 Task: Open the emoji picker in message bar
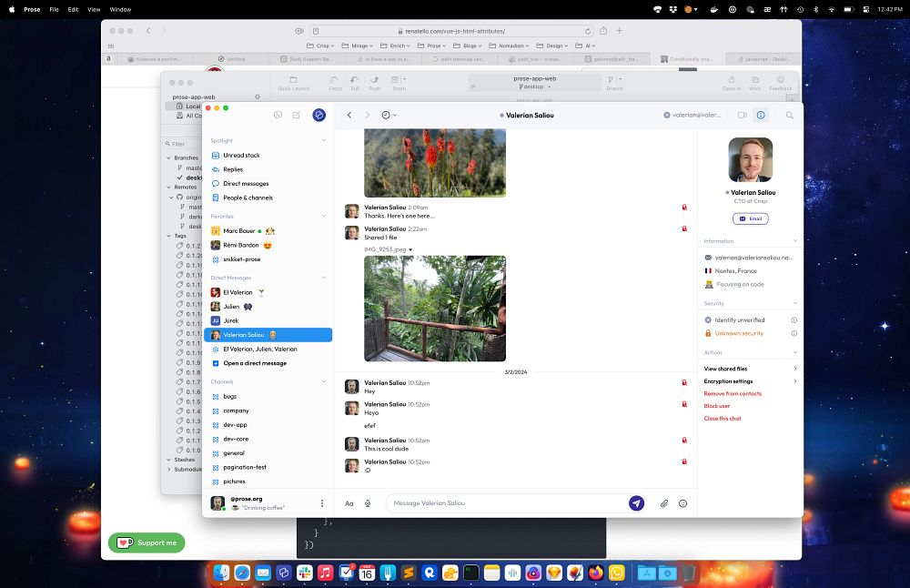(x=683, y=504)
